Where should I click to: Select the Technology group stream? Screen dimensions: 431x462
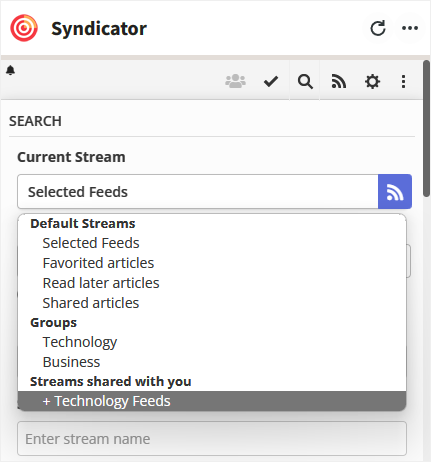pos(80,342)
